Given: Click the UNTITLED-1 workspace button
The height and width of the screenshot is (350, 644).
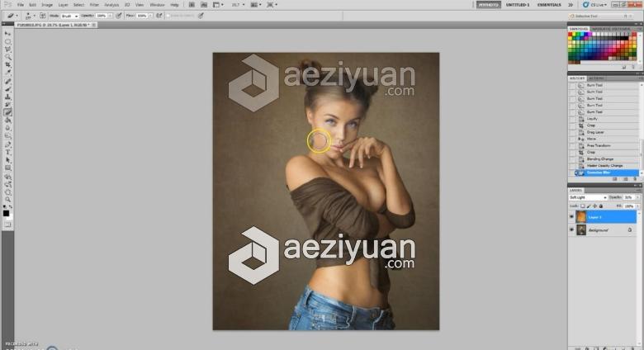Looking at the screenshot, I should pyautogui.click(x=518, y=5).
